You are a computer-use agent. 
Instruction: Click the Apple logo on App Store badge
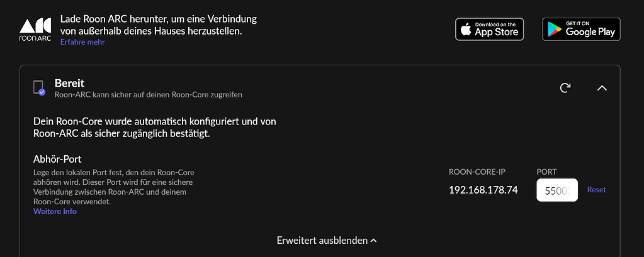466,30
